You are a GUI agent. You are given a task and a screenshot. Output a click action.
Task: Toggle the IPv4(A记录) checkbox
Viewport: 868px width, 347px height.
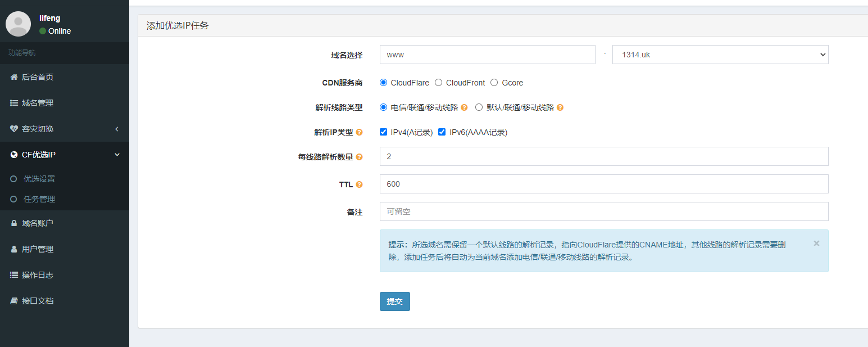(384, 132)
